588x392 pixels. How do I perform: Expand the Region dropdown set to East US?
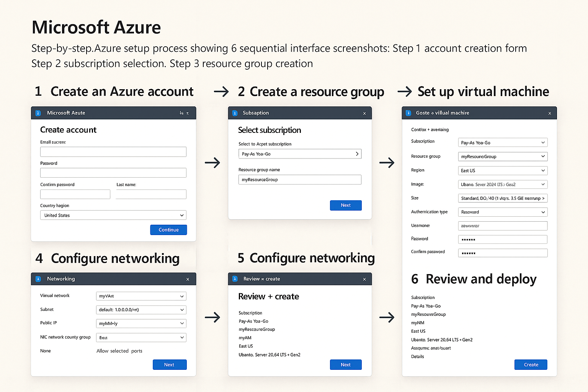click(503, 171)
